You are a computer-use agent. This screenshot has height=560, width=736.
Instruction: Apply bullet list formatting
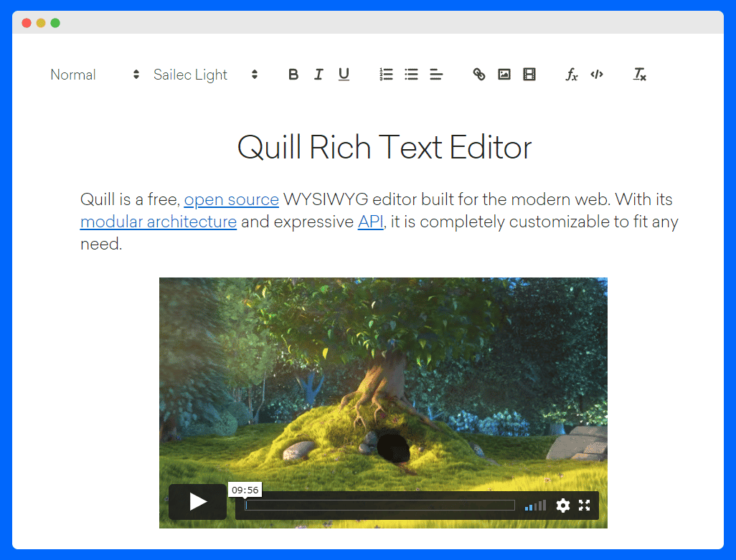pos(411,75)
